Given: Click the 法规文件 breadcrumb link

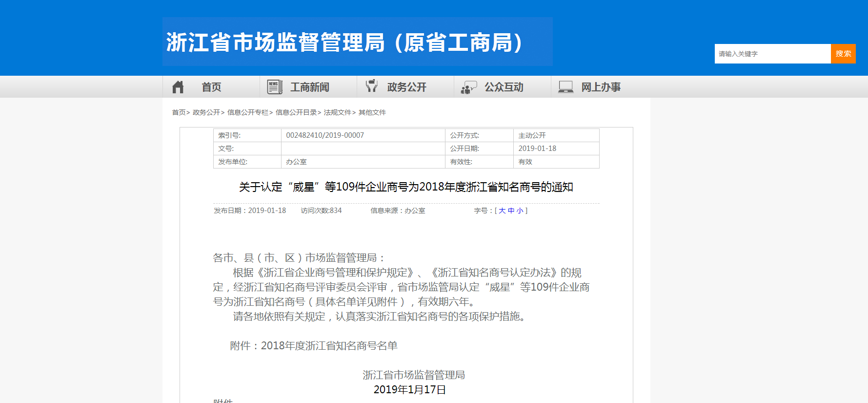Looking at the screenshot, I should point(337,112).
